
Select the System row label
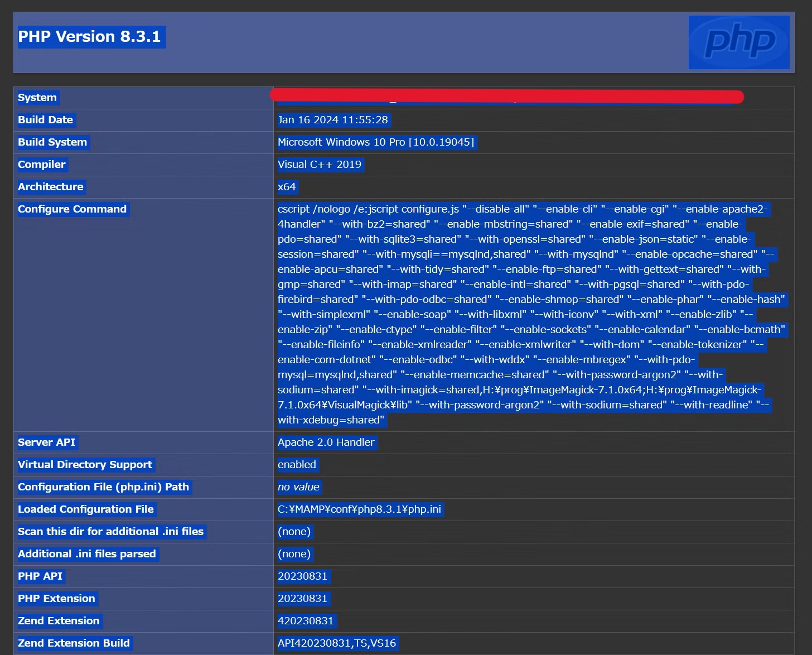(x=37, y=97)
